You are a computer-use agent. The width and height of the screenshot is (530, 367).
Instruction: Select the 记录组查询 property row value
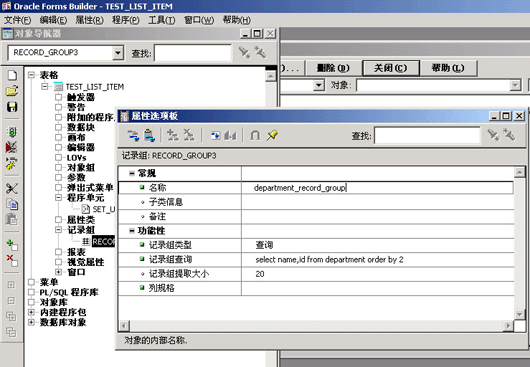tap(378, 260)
